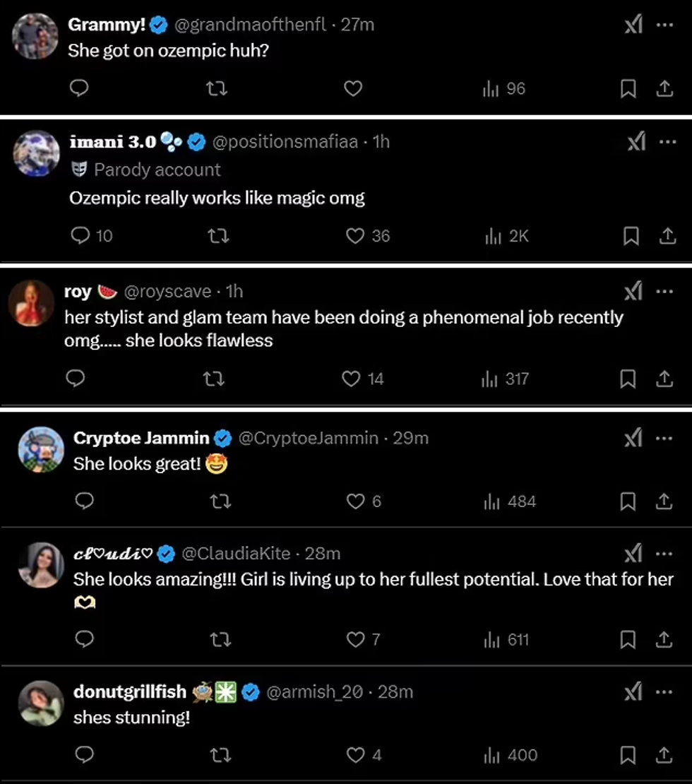Bookmark donutgrillfish's 'shes stunning' tweet
Viewport: 692px width, 784px height.
[x=628, y=756]
